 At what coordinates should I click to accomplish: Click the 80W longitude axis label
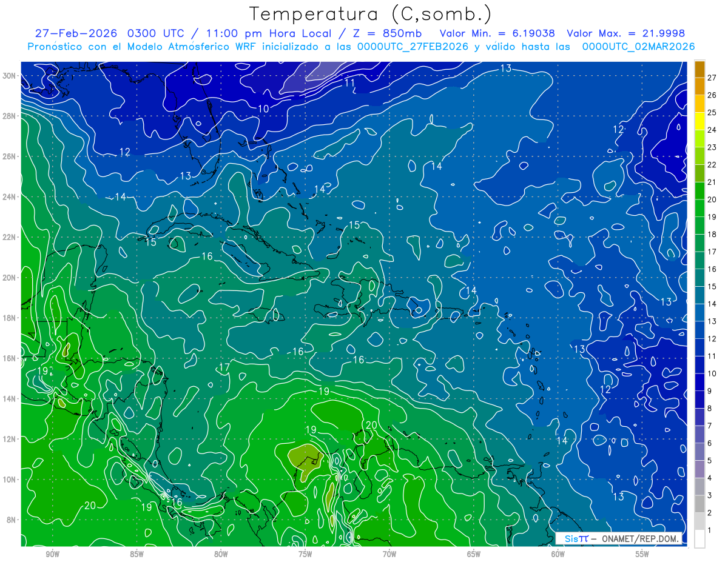coord(221,554)
